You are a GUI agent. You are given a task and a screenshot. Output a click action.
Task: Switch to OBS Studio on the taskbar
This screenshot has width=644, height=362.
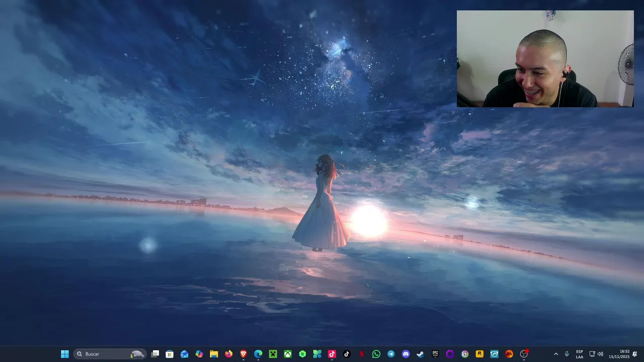pyautogui.click(x=524, y=354)
